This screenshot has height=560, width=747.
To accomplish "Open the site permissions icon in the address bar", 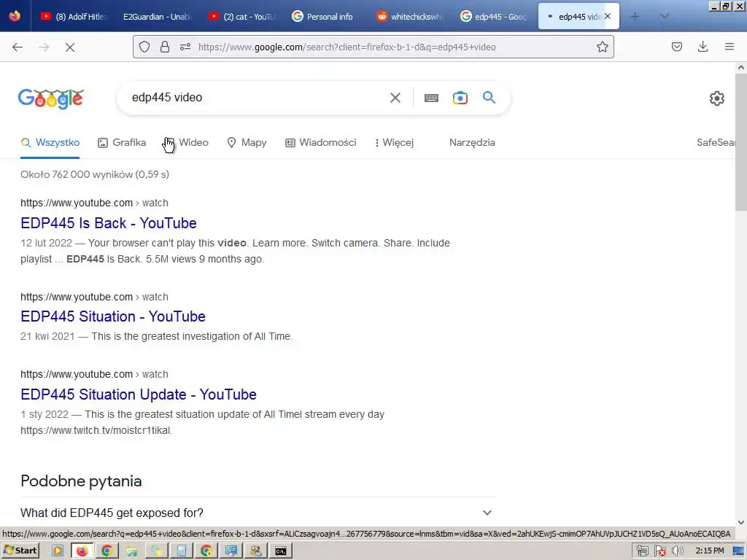I will click(185, 47).
